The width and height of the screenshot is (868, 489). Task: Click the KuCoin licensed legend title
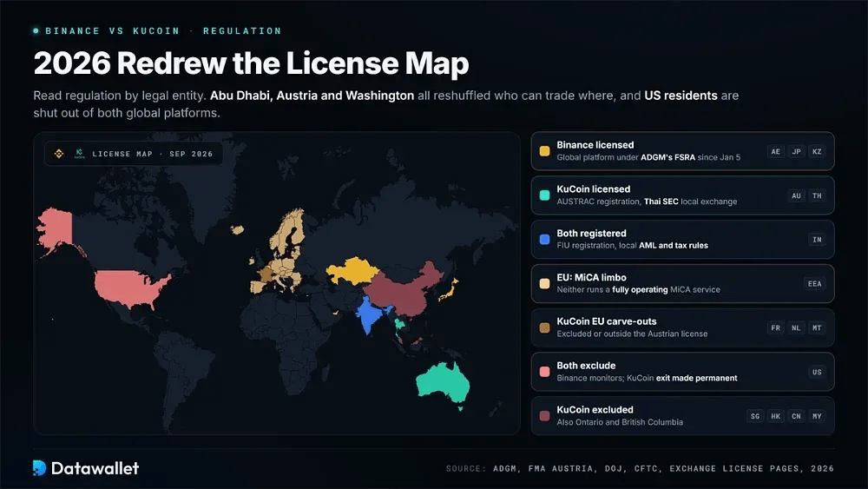[593, 188]
